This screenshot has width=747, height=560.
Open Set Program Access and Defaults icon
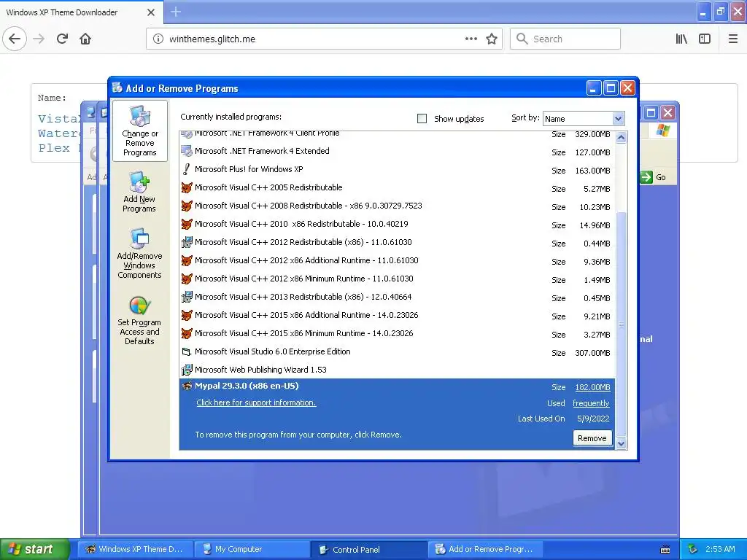139,321
